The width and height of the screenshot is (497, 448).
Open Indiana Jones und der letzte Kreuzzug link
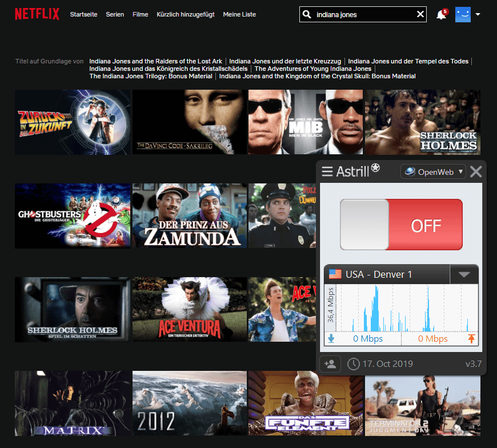point(285,61)
